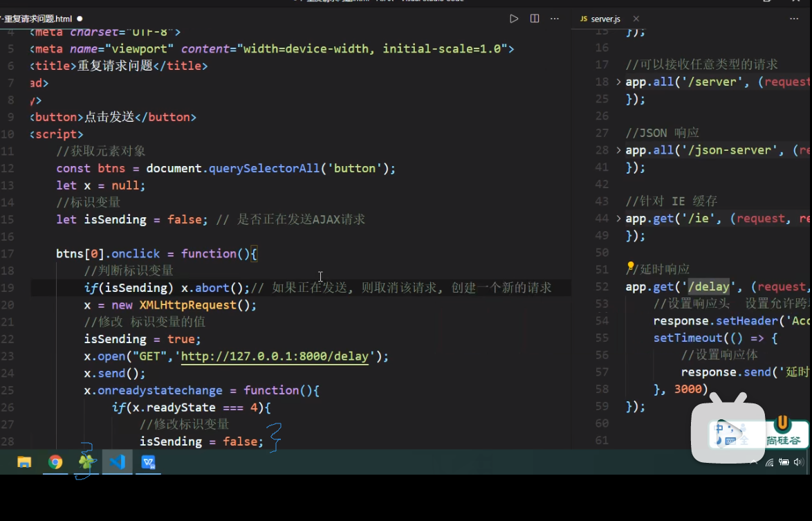812x521 pixels.
Task: Click the button text 点击发送 on line 9
Action: tap(109, 117)
